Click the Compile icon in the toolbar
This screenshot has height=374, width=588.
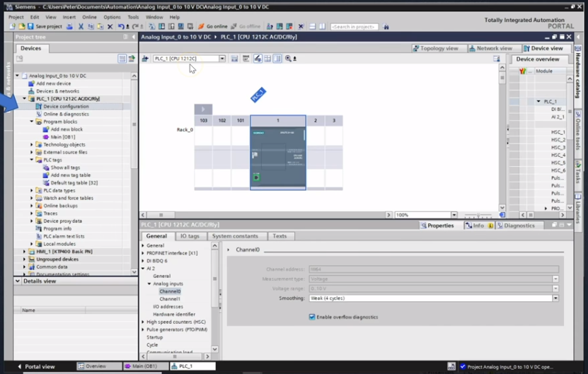(x=151, y=27)
